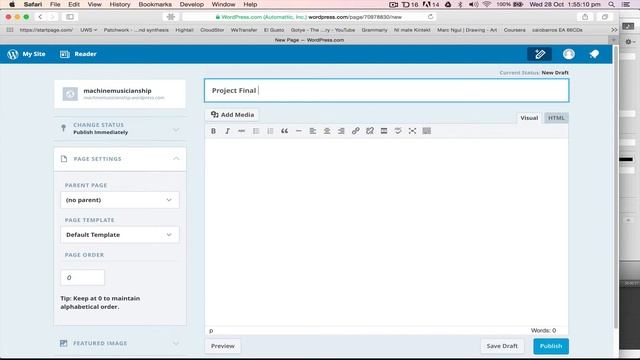Click the Preview button
The width and height of the screenshot is (640, 360).
222,346
